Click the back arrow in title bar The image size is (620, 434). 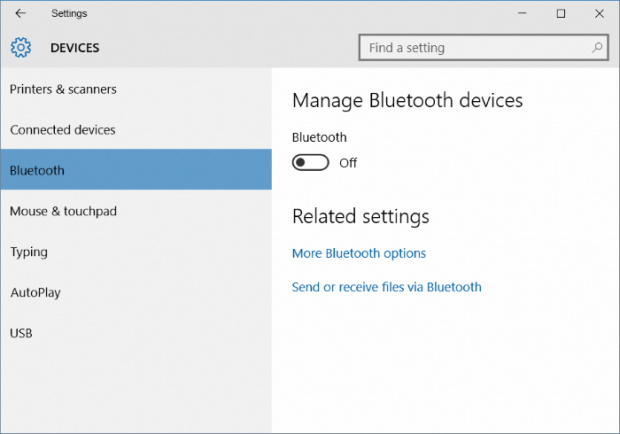tap(21, 13)
